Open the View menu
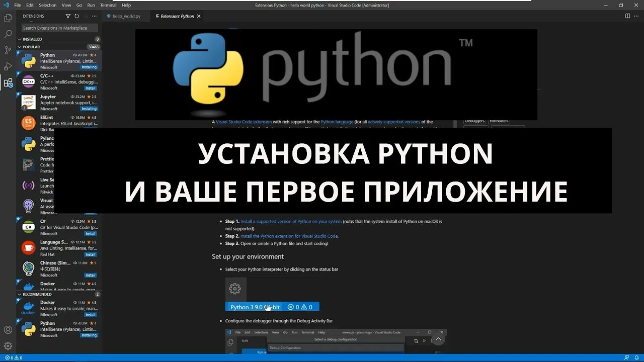 pos(66,5)
